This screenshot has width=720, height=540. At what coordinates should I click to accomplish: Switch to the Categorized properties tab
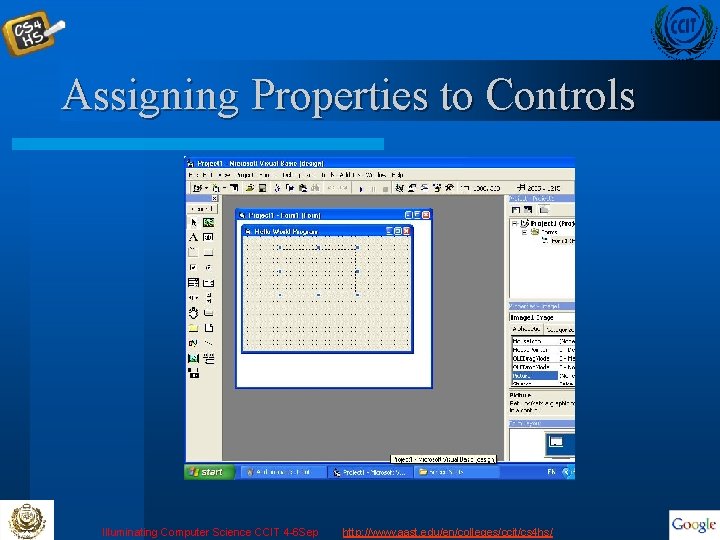(x=559, y=329)
